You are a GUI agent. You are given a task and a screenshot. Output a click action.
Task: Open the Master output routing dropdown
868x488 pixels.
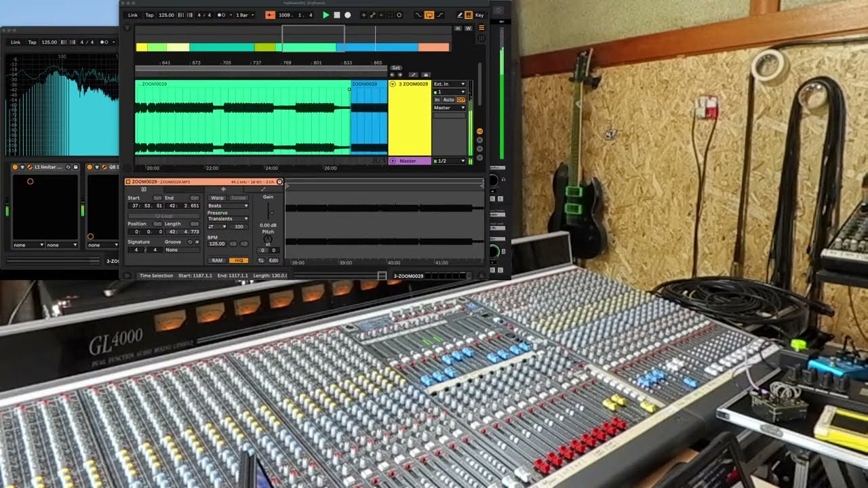(x=450, y=108)
